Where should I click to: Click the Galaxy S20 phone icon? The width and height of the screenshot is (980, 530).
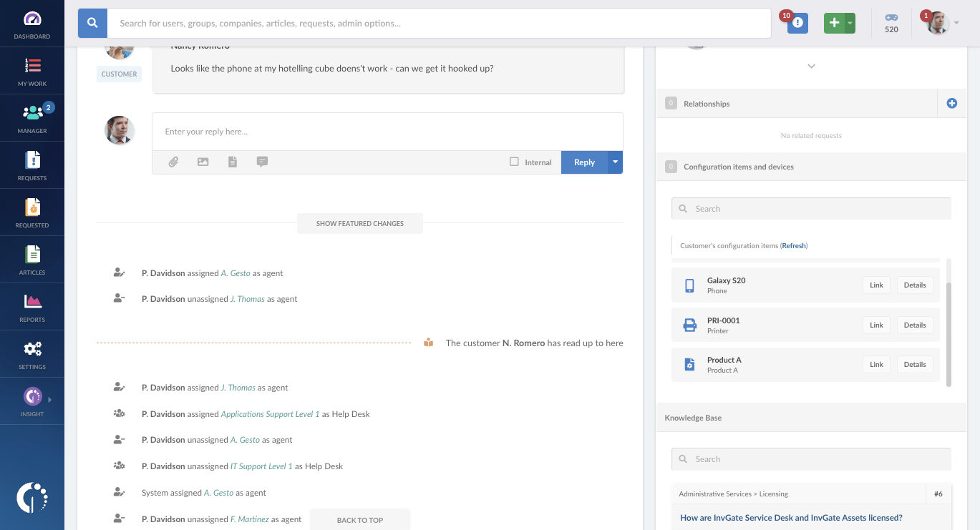point(689,285)
